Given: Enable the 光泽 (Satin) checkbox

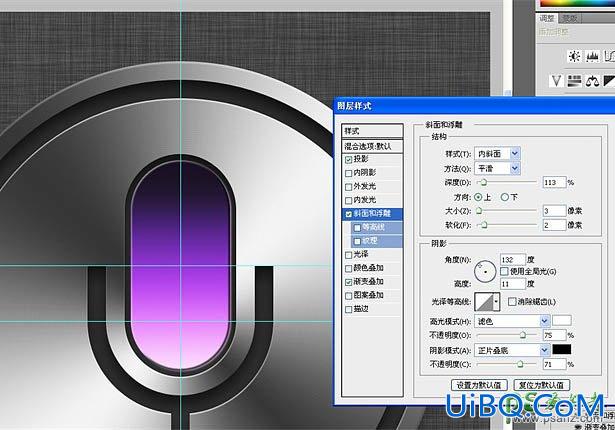Looking at the screenshot, I should click(x=348, y=255).
